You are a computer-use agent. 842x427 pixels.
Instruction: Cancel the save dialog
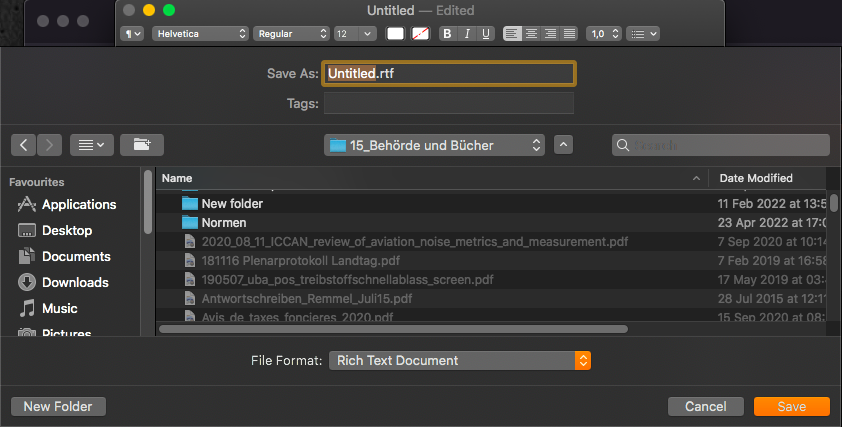click(x=706, y=407)
